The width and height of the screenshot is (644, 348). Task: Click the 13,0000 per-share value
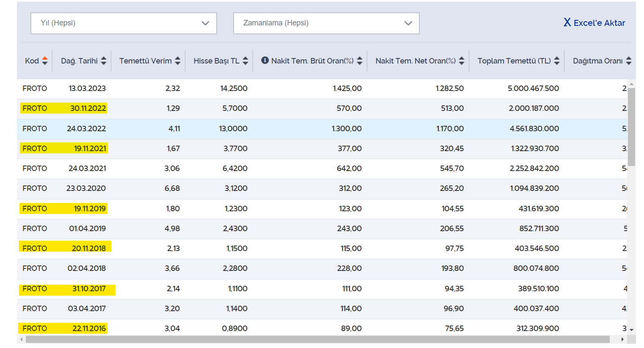pyautogui.click(x=233, y=129)
